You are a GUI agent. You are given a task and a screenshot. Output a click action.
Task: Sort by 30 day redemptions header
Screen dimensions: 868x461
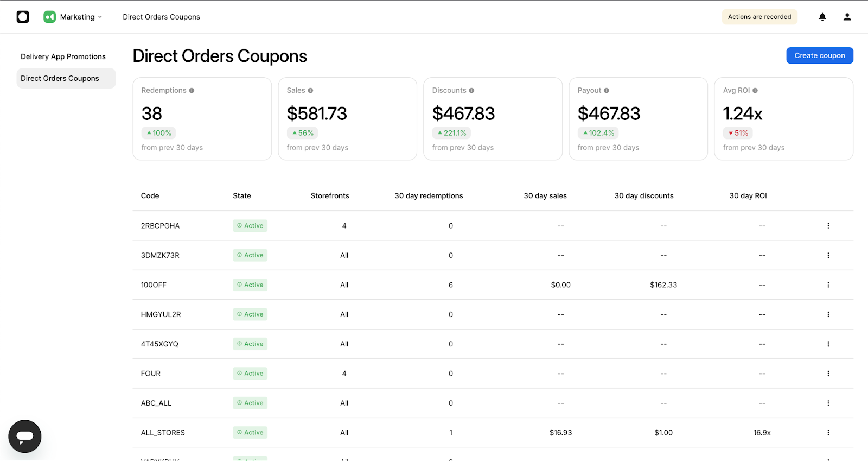(x=429, y=196)
